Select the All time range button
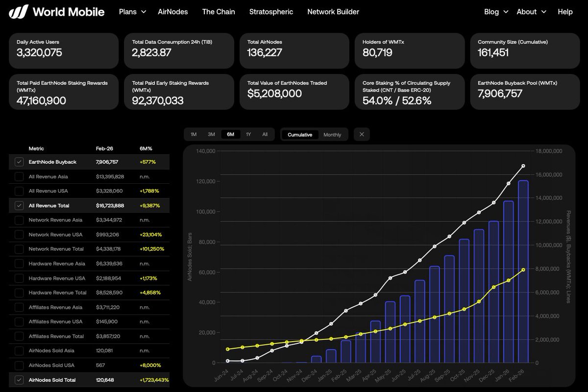 coord(265,134)
